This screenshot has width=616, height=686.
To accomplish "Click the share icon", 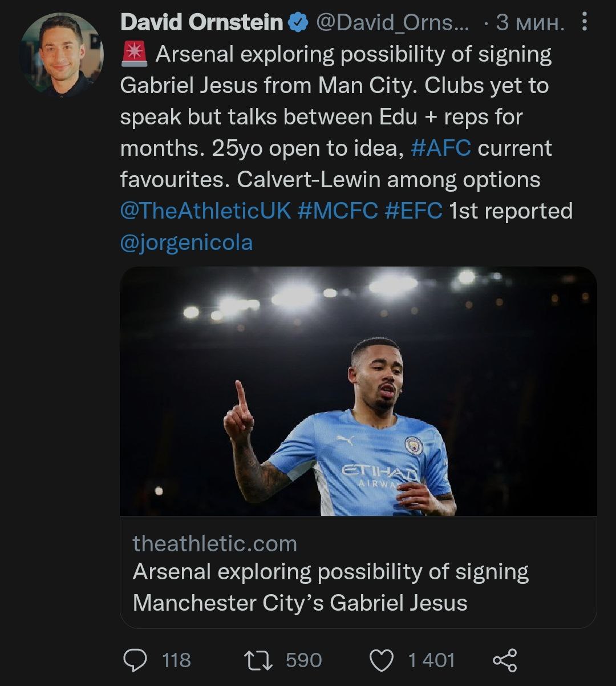I will tap(504, 660).
